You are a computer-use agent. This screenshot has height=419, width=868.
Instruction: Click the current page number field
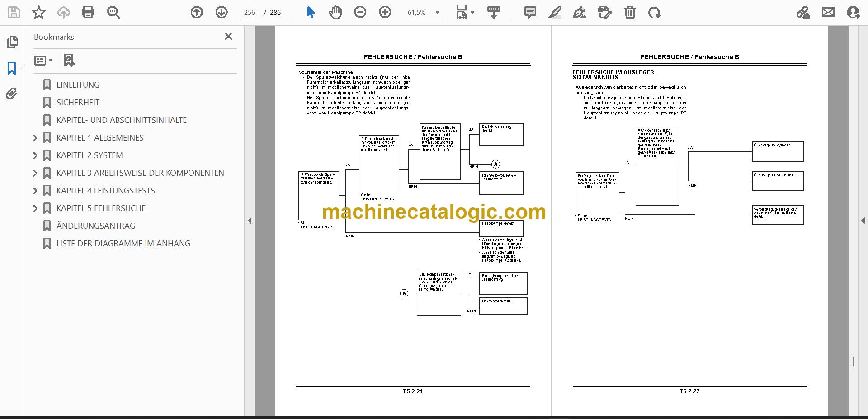(x=250, y=13)
